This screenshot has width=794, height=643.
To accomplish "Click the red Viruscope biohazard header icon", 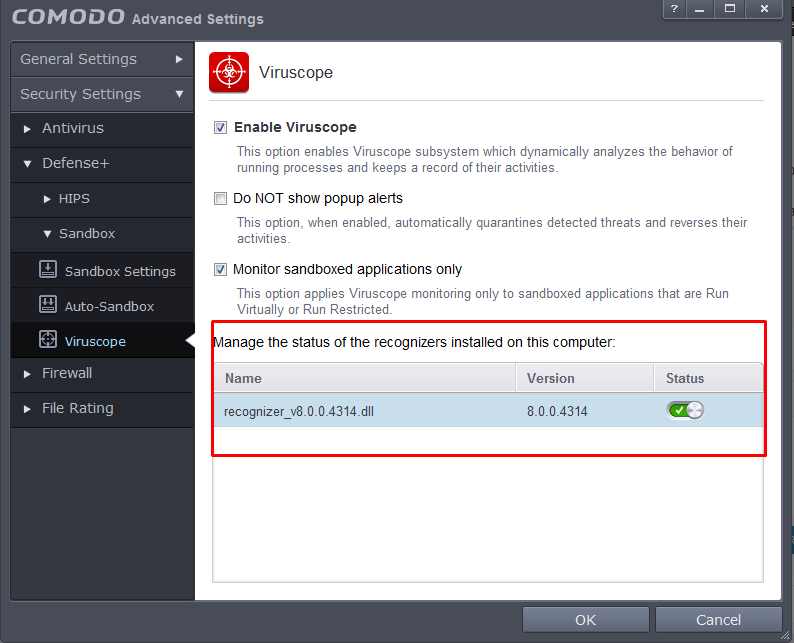I will 229,72.
